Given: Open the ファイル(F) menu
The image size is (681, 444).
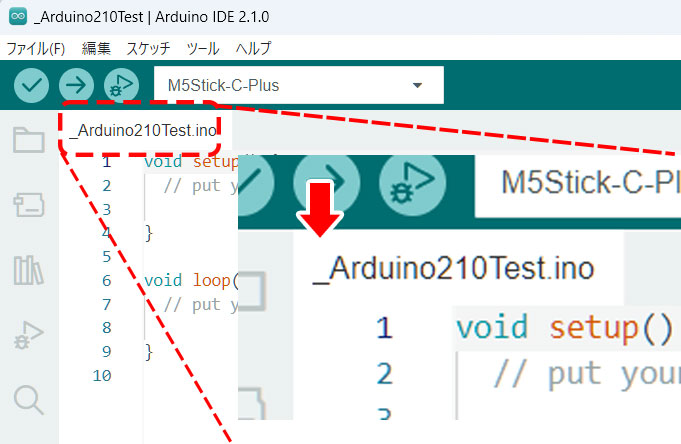Looking at the screenshot, I should tap(36, 48).
